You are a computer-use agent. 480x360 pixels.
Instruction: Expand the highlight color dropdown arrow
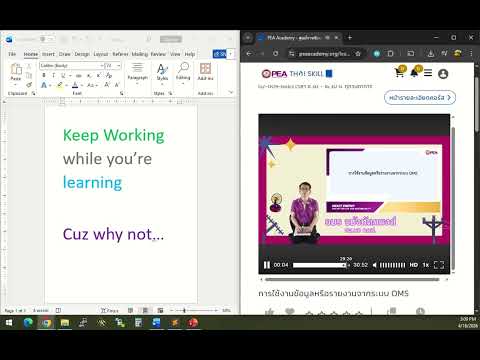pyautogui.click(x=66, y=86)
